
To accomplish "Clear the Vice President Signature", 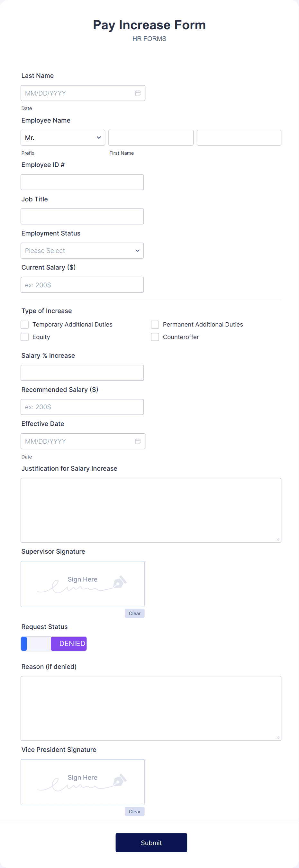I will [134, 811].
